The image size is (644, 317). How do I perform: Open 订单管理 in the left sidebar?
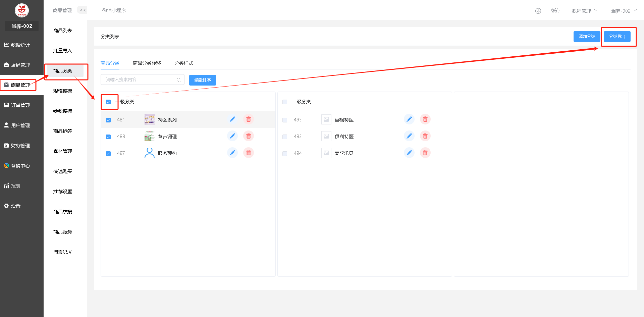pos(20,105)
